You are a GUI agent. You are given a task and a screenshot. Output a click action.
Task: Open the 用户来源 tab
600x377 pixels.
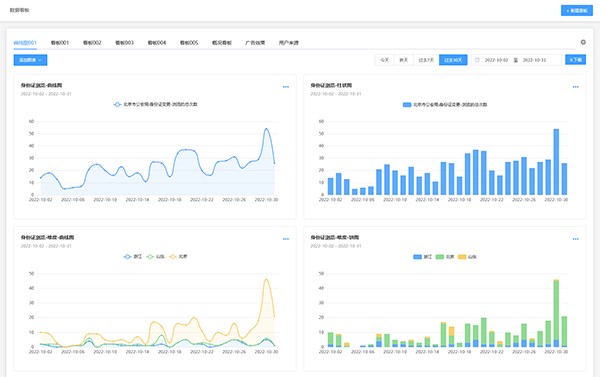(x=289, y=42)
